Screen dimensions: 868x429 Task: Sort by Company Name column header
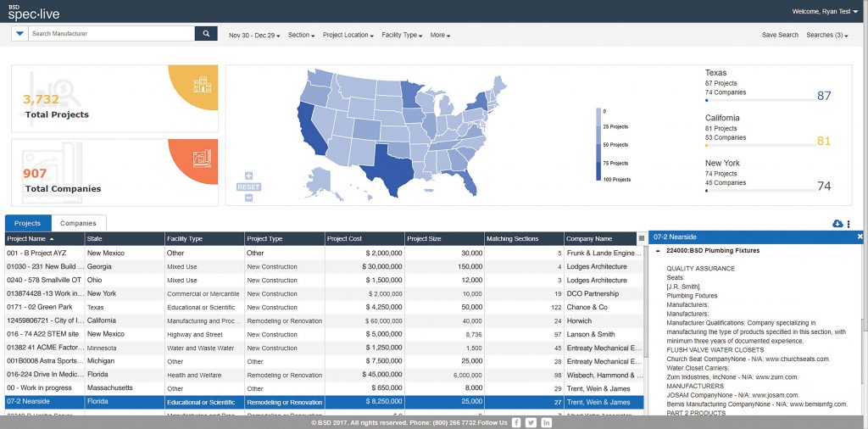click(601, 238)
